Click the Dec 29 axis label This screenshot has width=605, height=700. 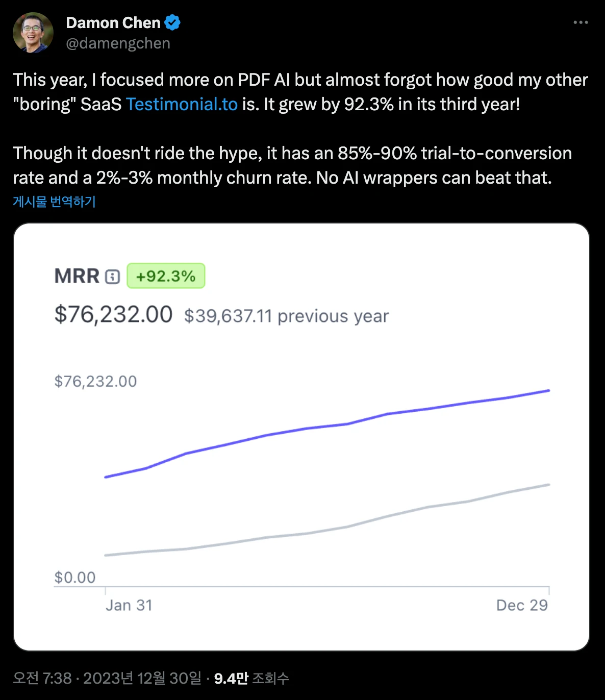[522, 605]
